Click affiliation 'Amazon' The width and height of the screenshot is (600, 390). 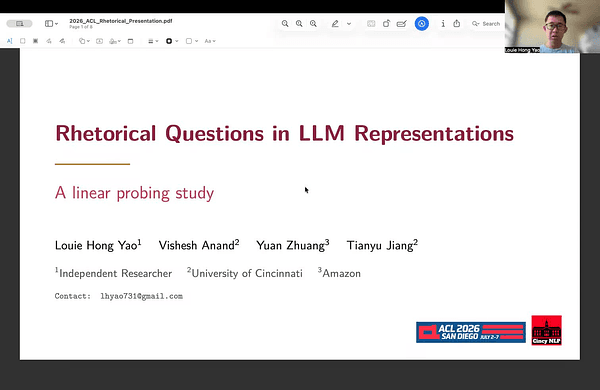(341, 273)
